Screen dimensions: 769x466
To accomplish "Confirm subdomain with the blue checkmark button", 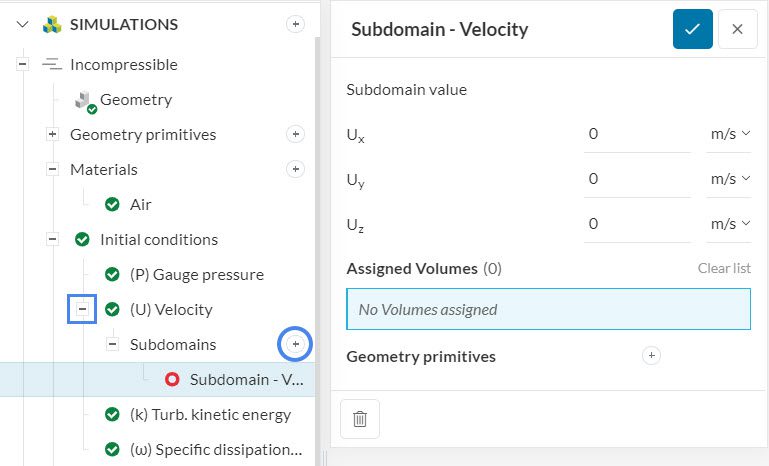I will pos(692,29).
